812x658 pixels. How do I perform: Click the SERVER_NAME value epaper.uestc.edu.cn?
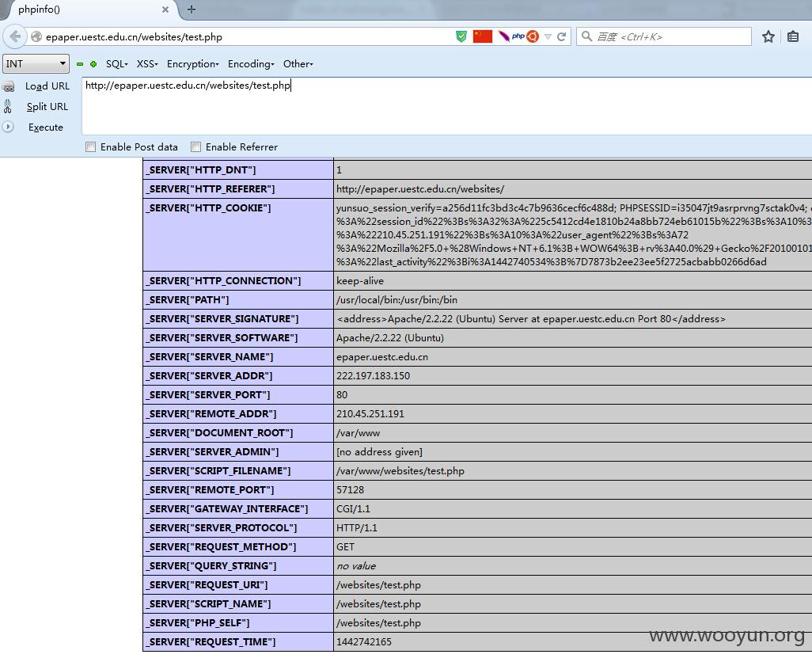point(382,357)
